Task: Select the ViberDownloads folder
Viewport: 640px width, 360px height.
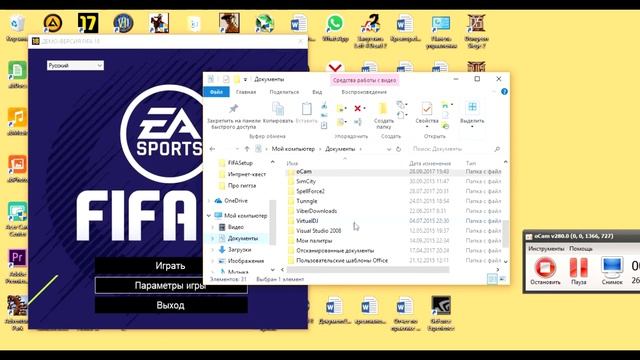Action: click(316, 211)
